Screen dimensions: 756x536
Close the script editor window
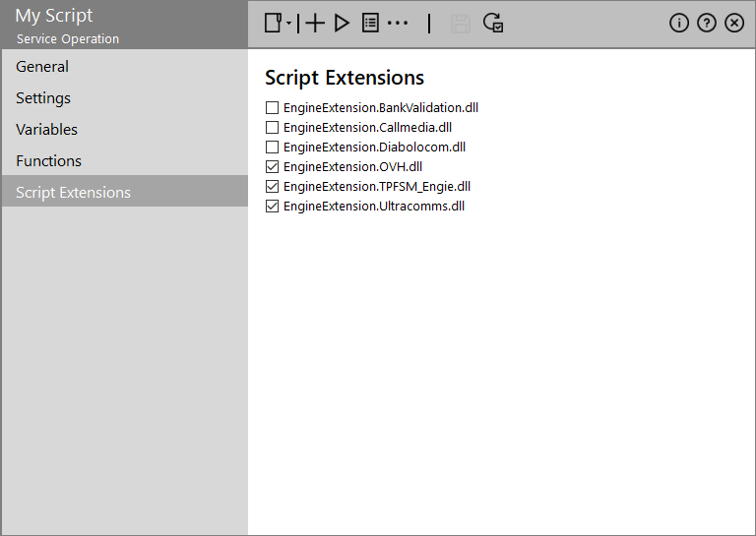click(734, 23)
